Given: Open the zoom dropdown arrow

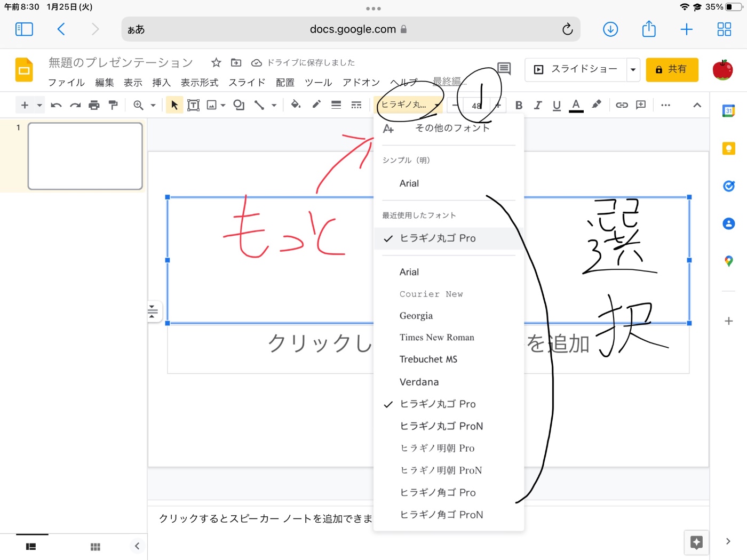Looking at the screenshot, I should pos(153,105).
